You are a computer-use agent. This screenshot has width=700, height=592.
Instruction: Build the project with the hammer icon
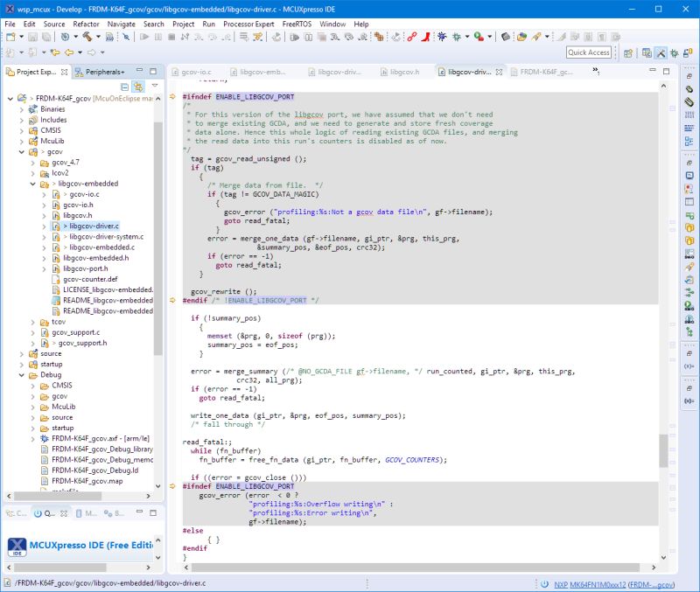pos(87,38)
